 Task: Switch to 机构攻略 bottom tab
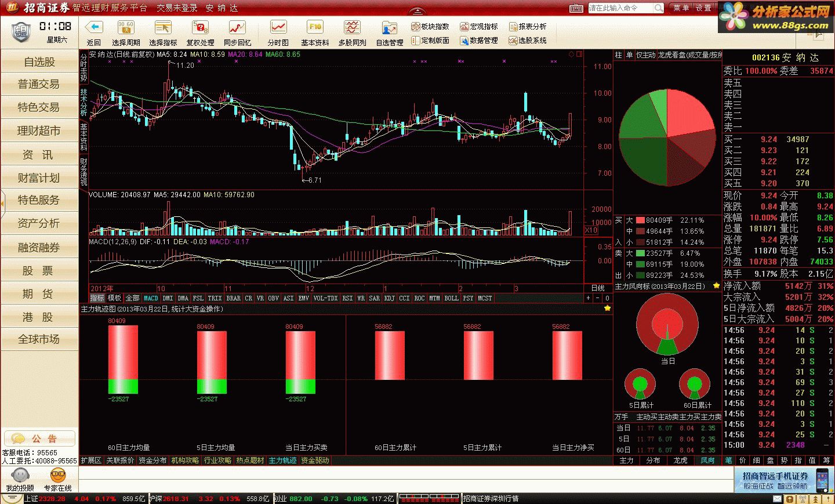[185, 461]
